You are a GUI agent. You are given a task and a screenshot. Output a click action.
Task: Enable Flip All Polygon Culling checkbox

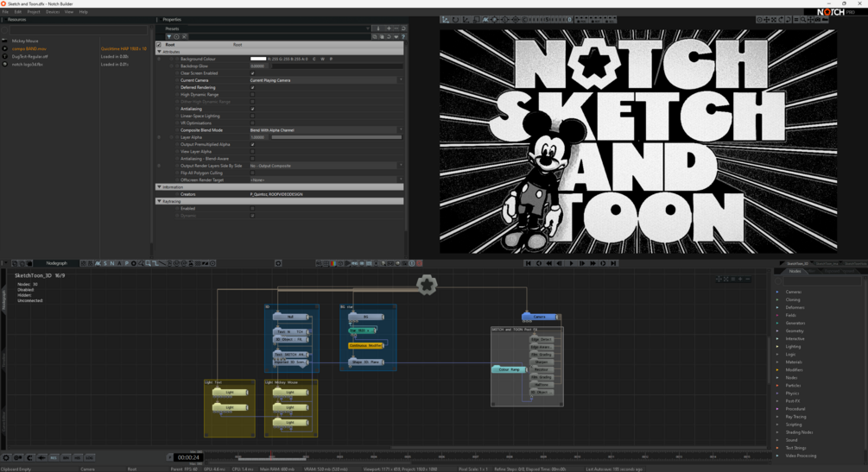coord(252,173)
